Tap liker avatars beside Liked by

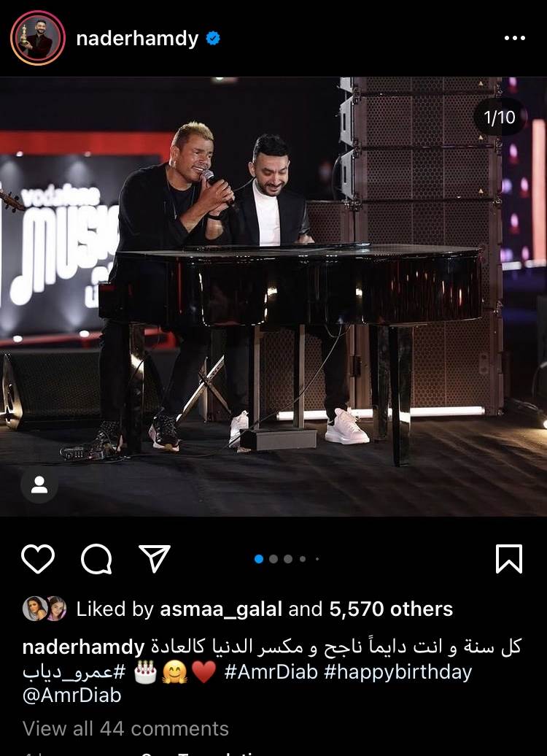(44, 609)
